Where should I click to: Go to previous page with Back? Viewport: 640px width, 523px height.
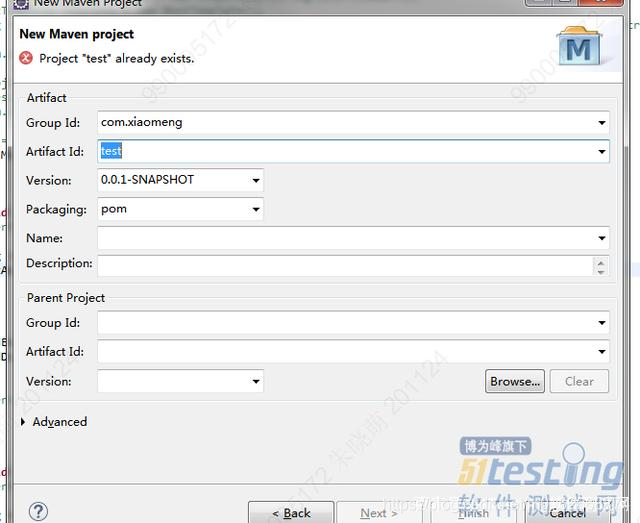[291, 512]
